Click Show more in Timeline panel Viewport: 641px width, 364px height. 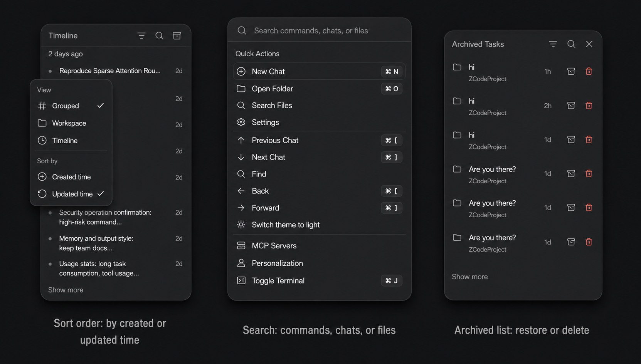[66, 290]
